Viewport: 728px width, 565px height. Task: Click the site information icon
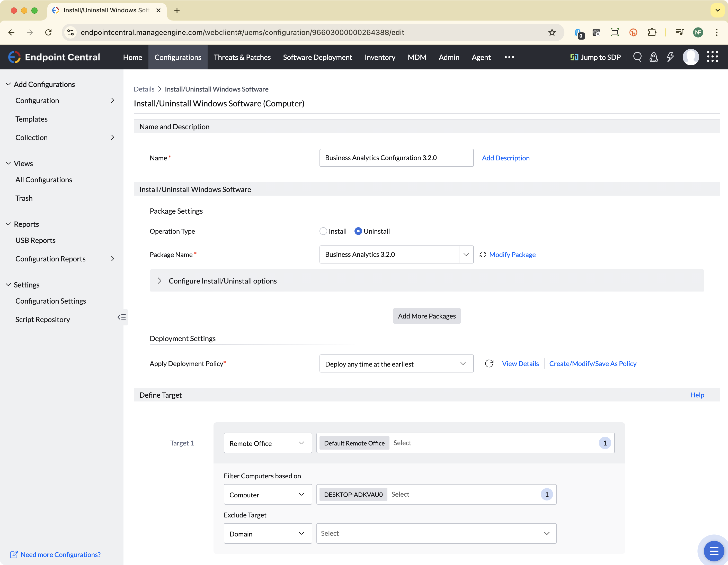tap(70, 32)
